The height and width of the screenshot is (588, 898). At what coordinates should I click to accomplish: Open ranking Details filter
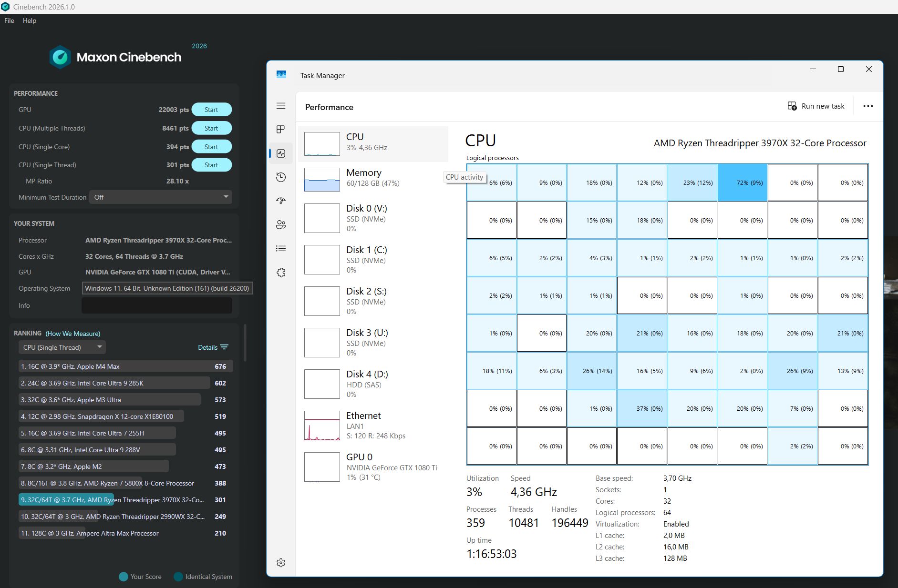pyautogui.click(x=213, y=347)
